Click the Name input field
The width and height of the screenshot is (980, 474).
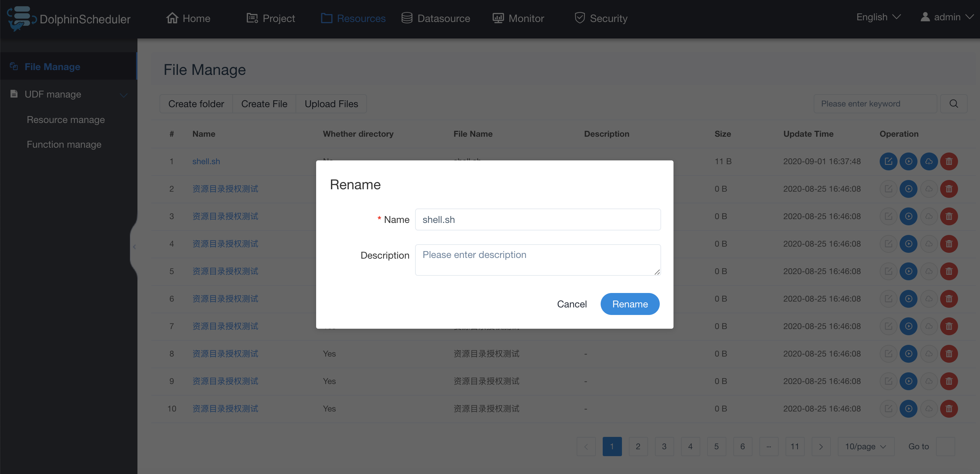click(x=537, y=219)
